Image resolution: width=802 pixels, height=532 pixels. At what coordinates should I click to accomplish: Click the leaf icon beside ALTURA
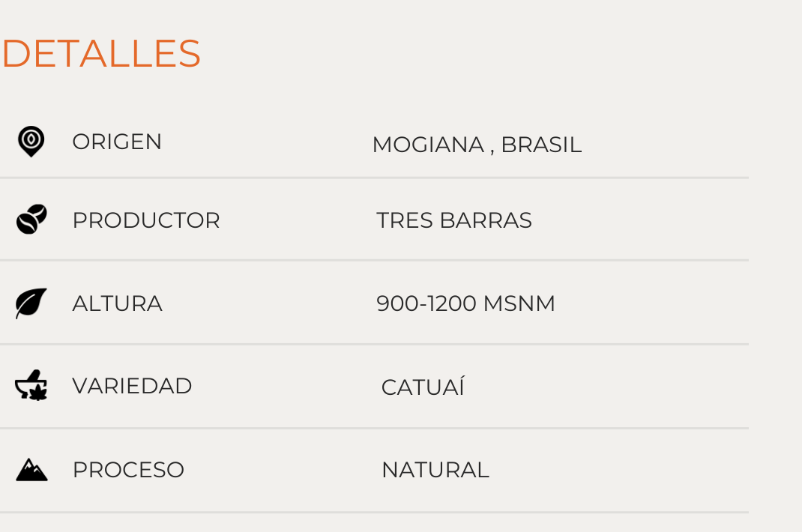tap(31, 303)
